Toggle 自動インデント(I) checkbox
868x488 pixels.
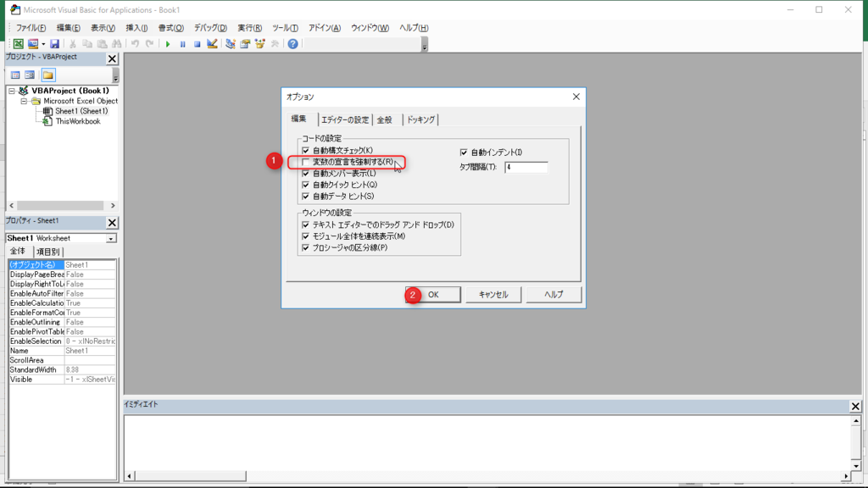[464, 152]
